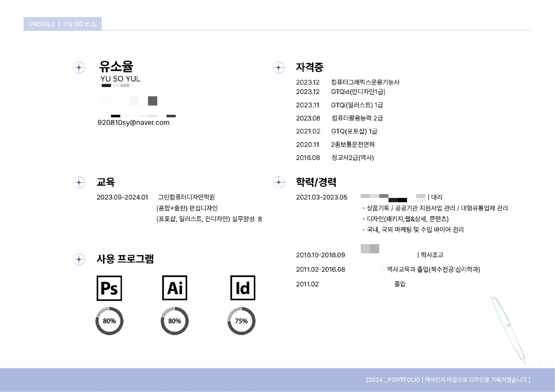Click the InDesign 75% progress ring

click(241, 321)
